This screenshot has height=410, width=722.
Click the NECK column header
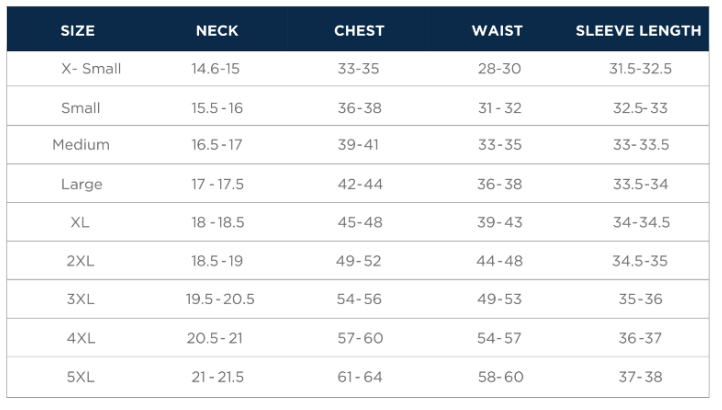[x=217, y=31]
